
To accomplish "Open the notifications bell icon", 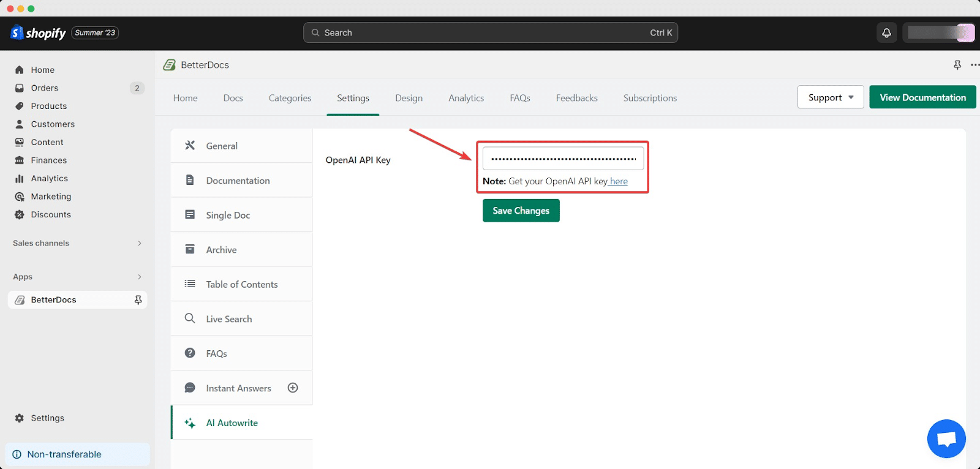I will [886, 32].
